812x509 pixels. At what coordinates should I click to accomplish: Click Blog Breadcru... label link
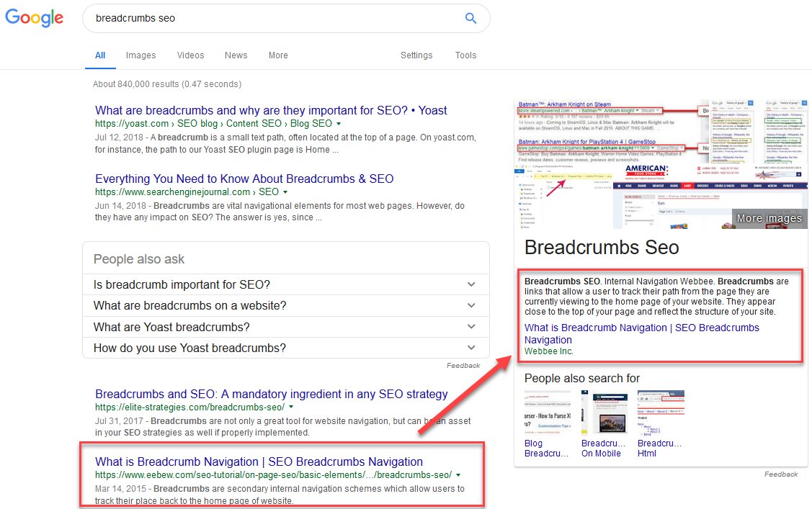click(x=546, y=449)
